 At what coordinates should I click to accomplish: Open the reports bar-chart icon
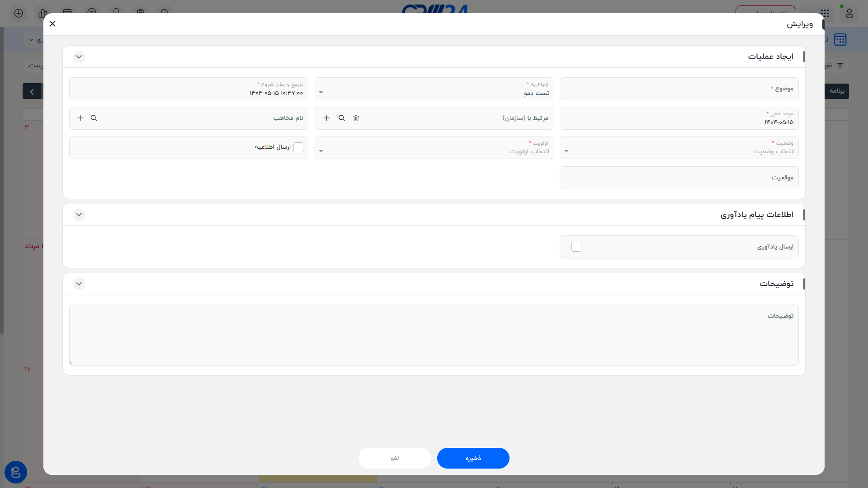(x=42, y=14)
